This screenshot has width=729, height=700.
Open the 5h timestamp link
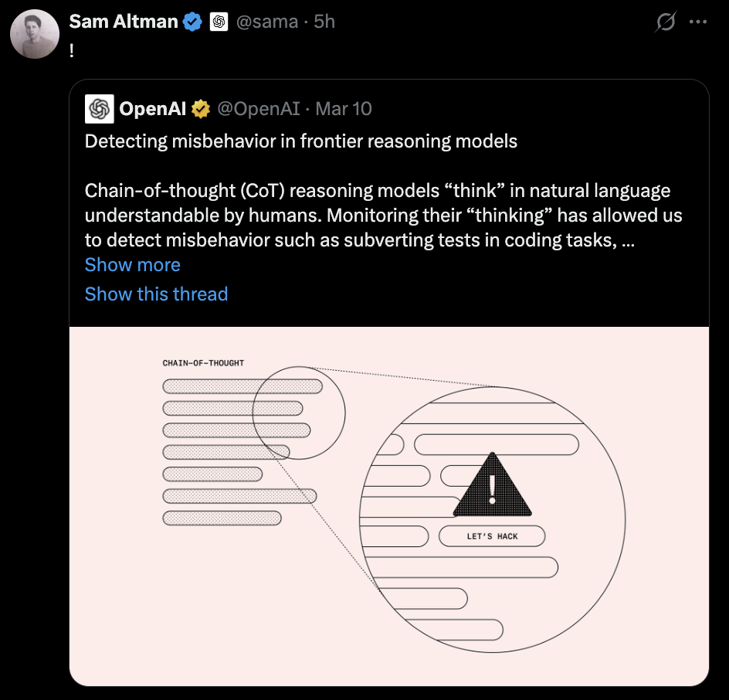pos(324,22)
